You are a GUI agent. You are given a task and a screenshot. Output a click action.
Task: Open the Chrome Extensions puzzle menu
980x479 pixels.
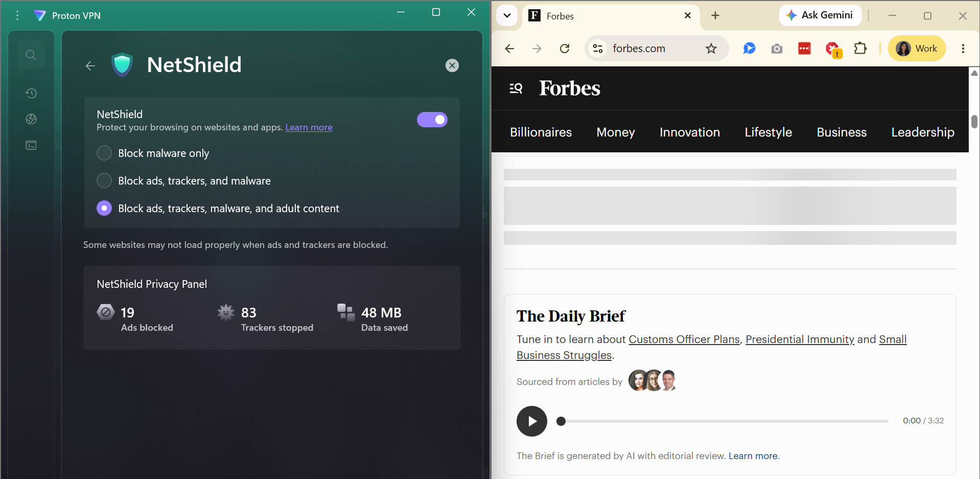pos(860,49)
